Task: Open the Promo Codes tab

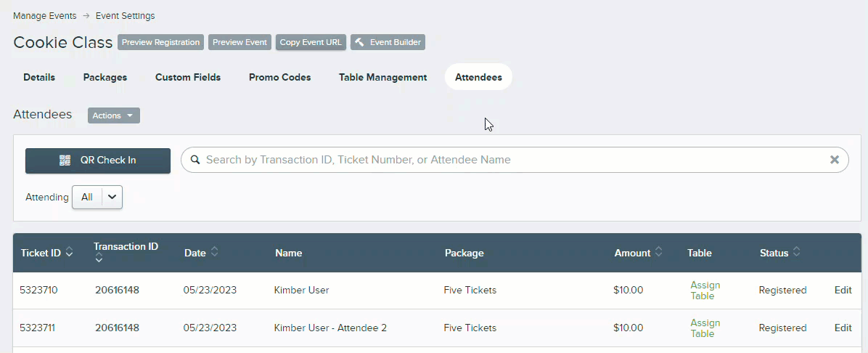Action: click(280, 78)
